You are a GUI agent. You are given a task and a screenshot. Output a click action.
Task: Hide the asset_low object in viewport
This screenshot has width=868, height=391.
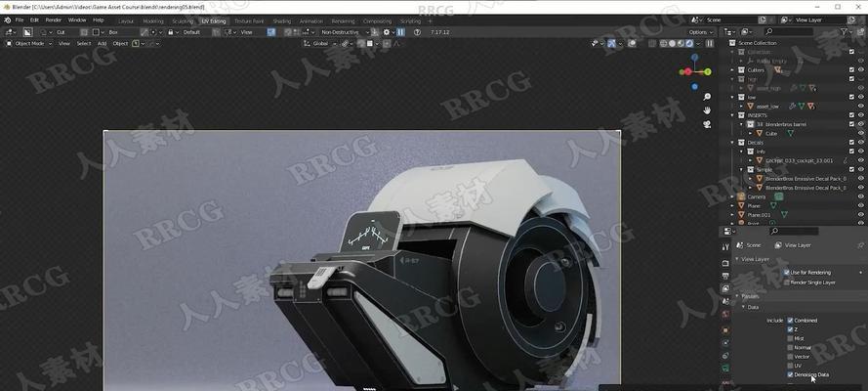pyautogui.click(x=861, y=106)
